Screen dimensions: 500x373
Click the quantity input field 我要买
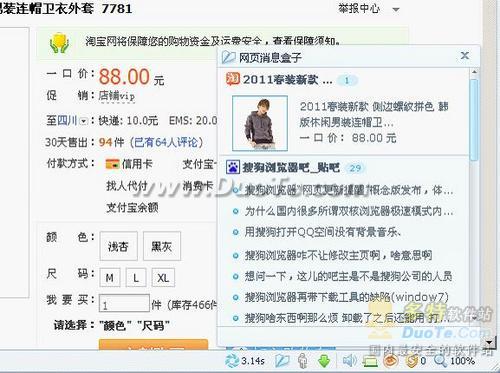click(x=124, y=303)
